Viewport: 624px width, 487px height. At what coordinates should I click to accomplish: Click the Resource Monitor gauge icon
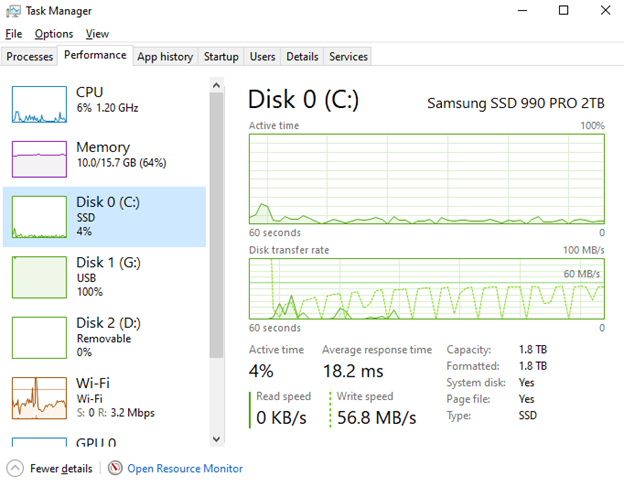pos(115,468)
